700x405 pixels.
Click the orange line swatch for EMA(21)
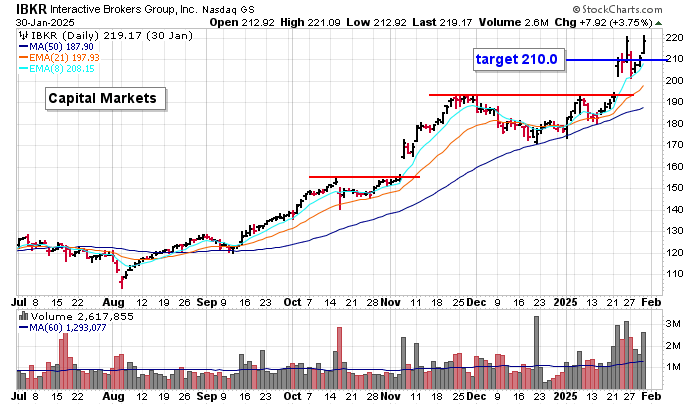click(x=23, y=58)
